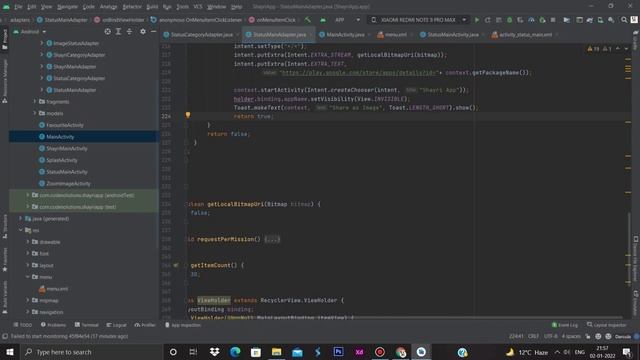This screenshot has height=360, width=640.
Task: Open the Problems tool window
Action: click(x=53, y=325)
